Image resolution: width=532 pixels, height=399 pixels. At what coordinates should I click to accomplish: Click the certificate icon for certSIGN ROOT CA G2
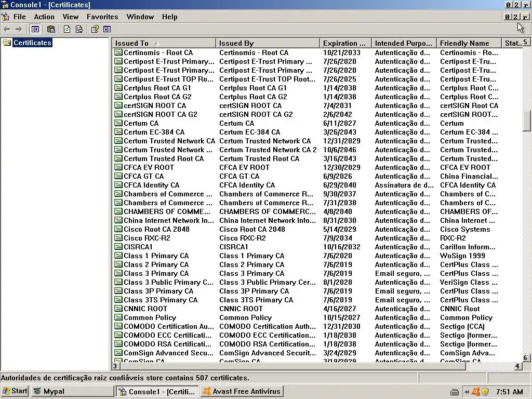click(118, 114)
